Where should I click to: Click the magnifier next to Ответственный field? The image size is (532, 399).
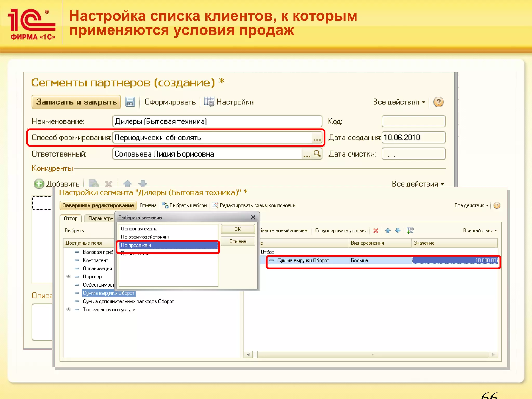(317, 154)
